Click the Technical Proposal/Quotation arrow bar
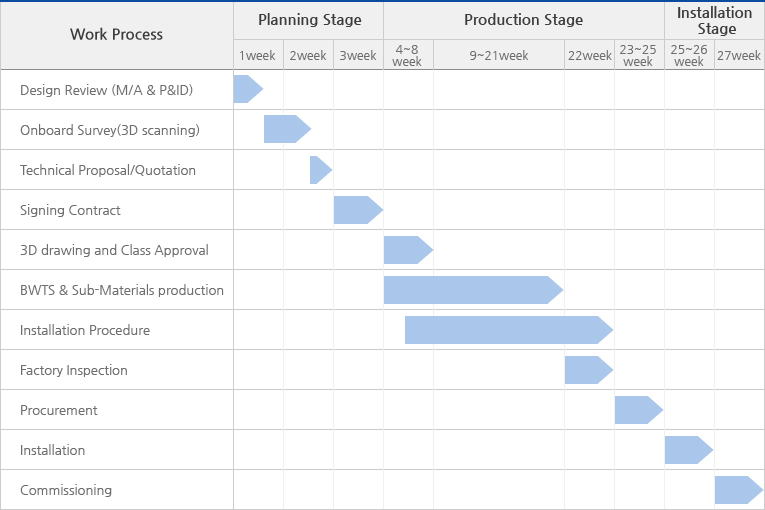Screen dimensions: 765x510 [x=320, y=170]
